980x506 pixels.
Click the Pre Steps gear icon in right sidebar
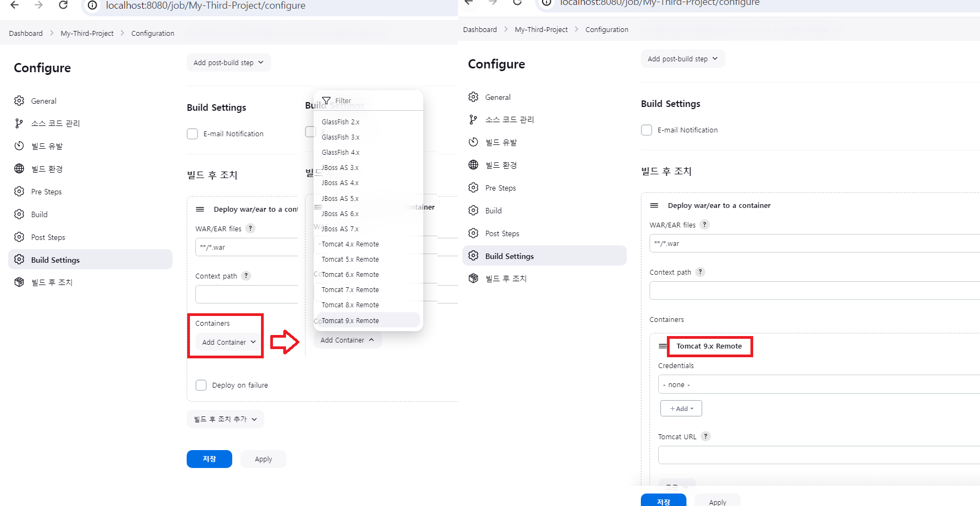pyautogui.click(x=474, y=188)
